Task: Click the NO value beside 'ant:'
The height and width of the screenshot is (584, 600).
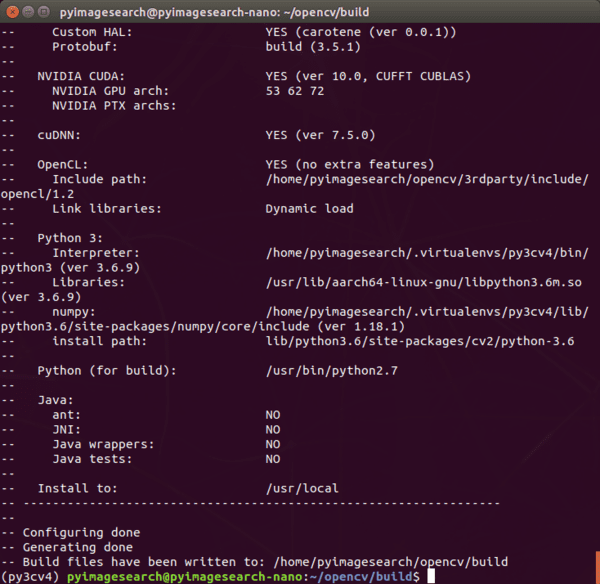Action: [273, 415]
